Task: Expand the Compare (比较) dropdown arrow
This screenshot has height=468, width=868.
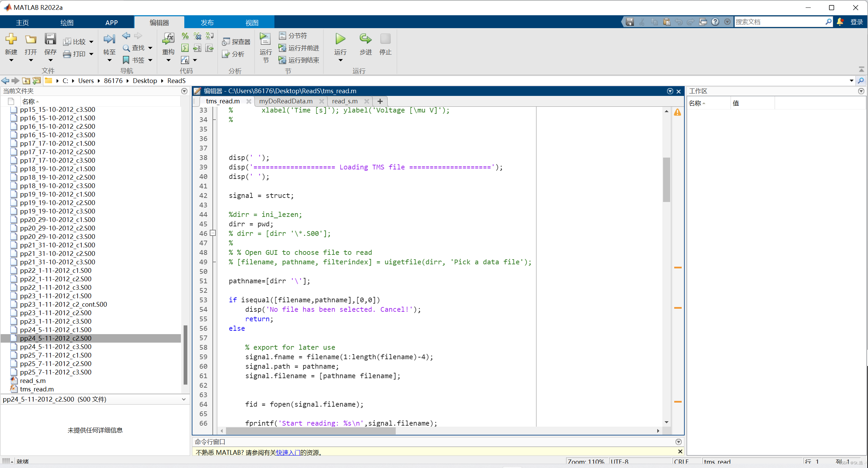Action: coord(91,42)
